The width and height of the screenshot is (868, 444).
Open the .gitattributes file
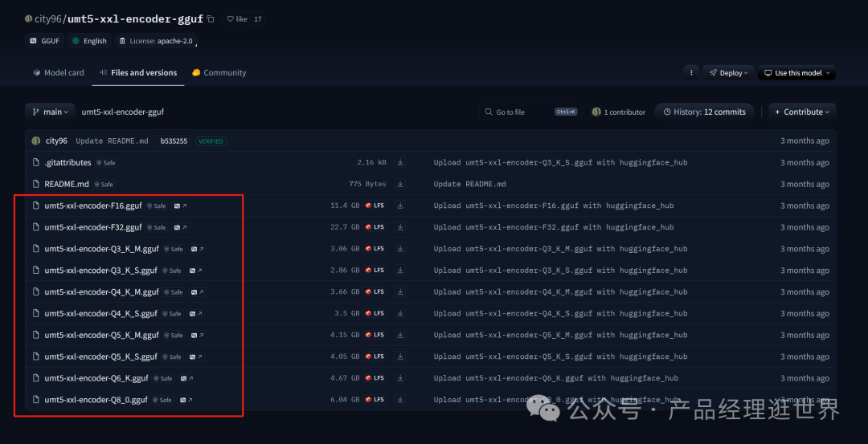[x=68, y=162]
